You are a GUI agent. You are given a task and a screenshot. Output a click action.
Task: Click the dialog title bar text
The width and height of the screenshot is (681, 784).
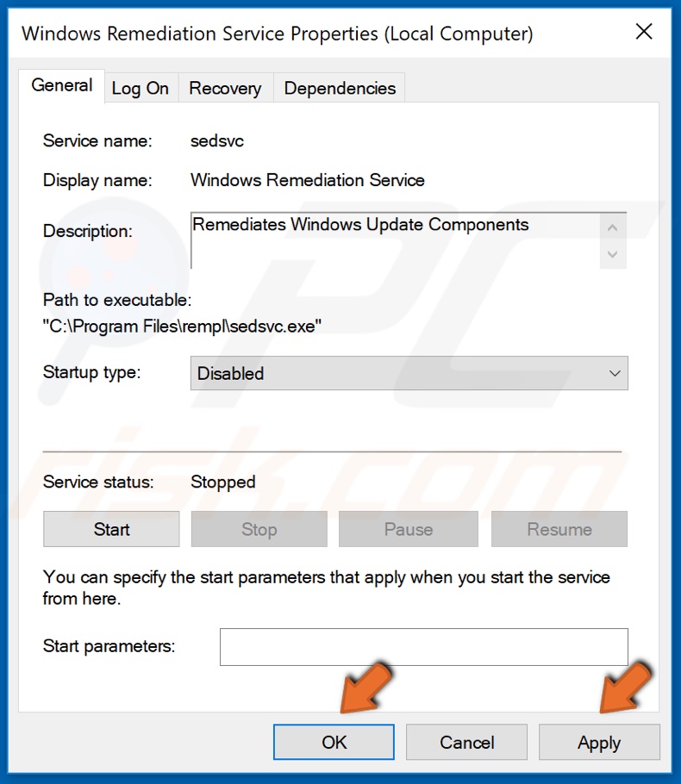point(277,34)
